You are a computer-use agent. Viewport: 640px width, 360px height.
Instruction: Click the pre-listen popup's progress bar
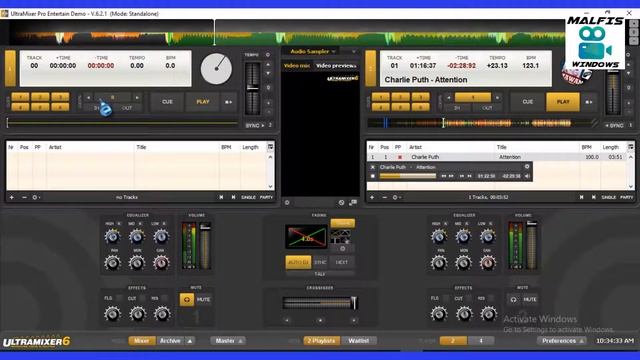[408, 176]
